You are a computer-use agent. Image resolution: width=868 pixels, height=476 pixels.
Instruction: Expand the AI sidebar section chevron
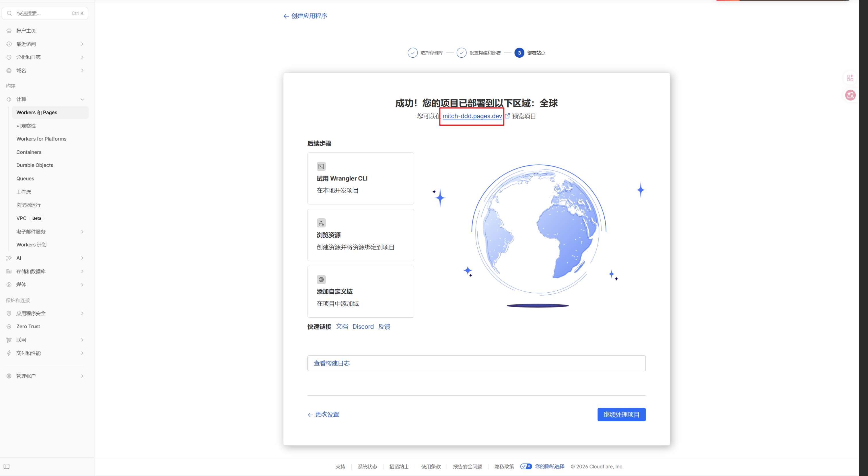coord(82,258)
